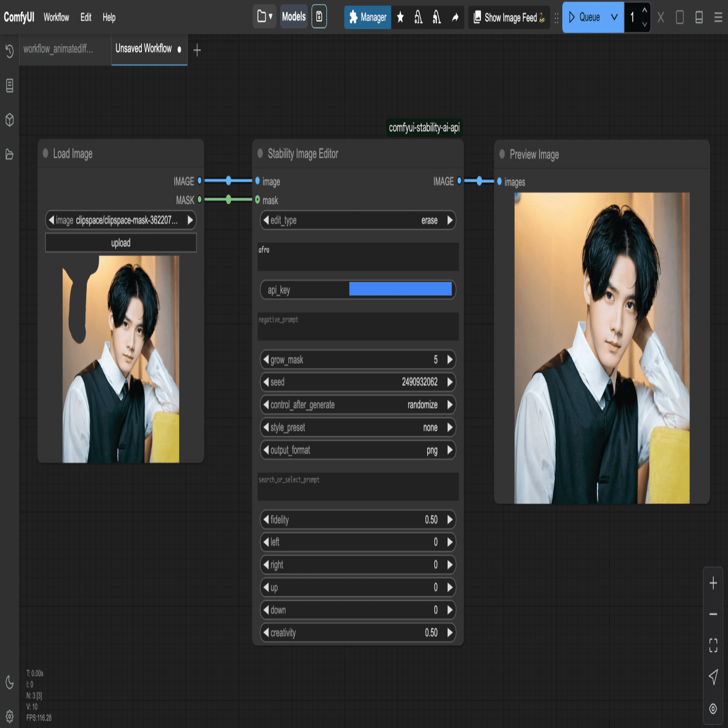Click the fit view icon

(x=713, y=645)
